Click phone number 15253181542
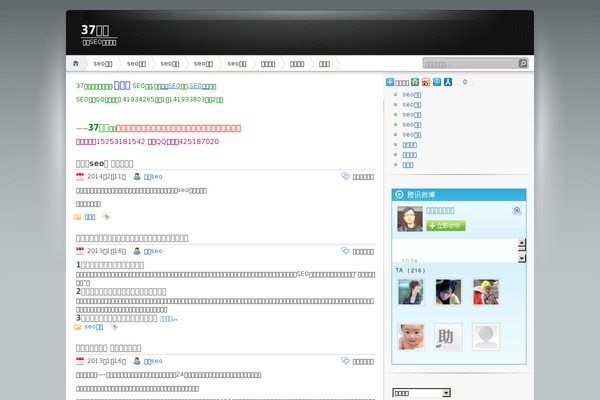600x400 pixels. coord(121,142)
